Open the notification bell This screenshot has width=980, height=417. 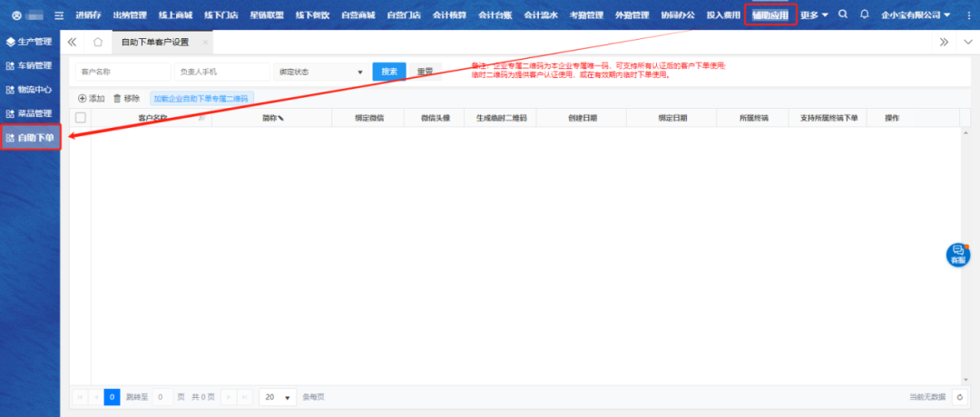(864, 15)
